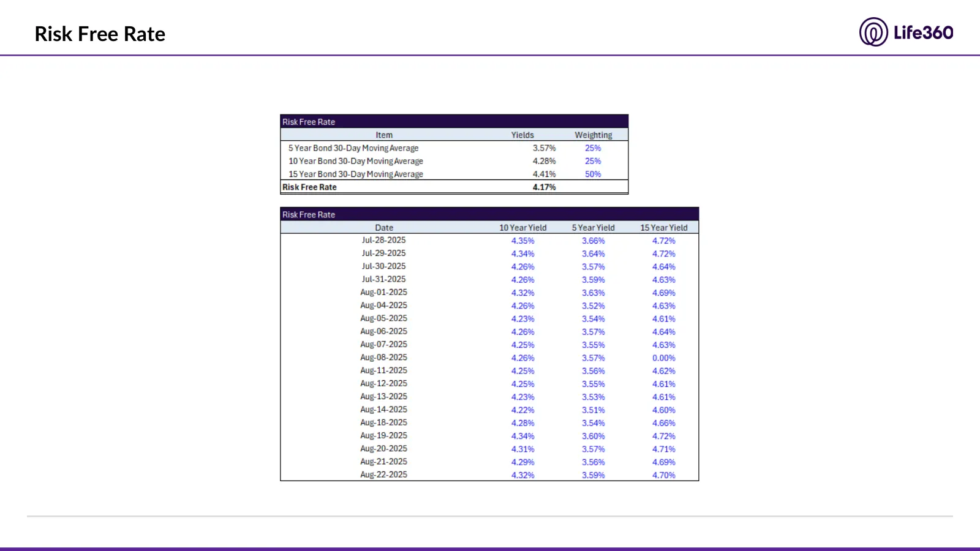Click the Date column header
980x551 pixels.
click(x=384, y=228)
